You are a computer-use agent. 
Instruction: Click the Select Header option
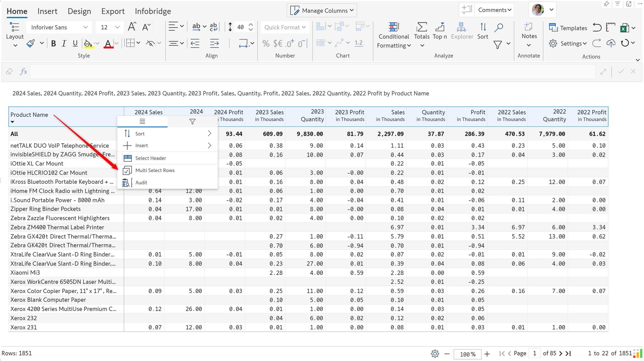pyautogui.click(x=150, y=158)
